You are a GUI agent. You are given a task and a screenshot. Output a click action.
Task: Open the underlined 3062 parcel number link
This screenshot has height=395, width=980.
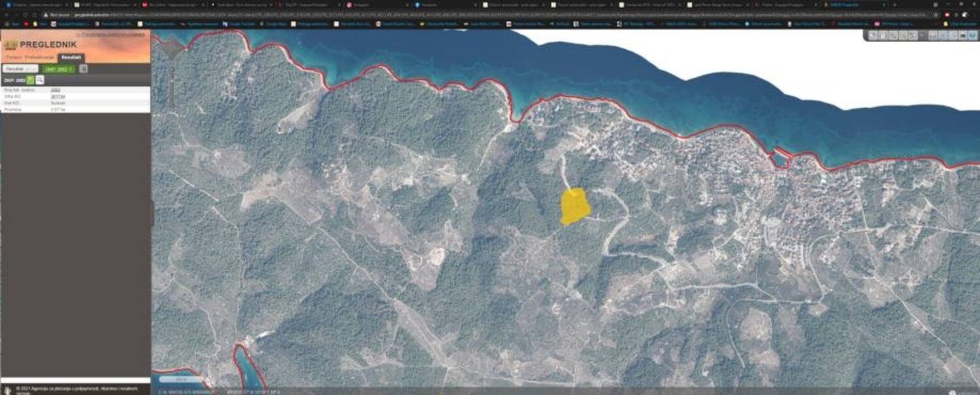coord(56,90)
